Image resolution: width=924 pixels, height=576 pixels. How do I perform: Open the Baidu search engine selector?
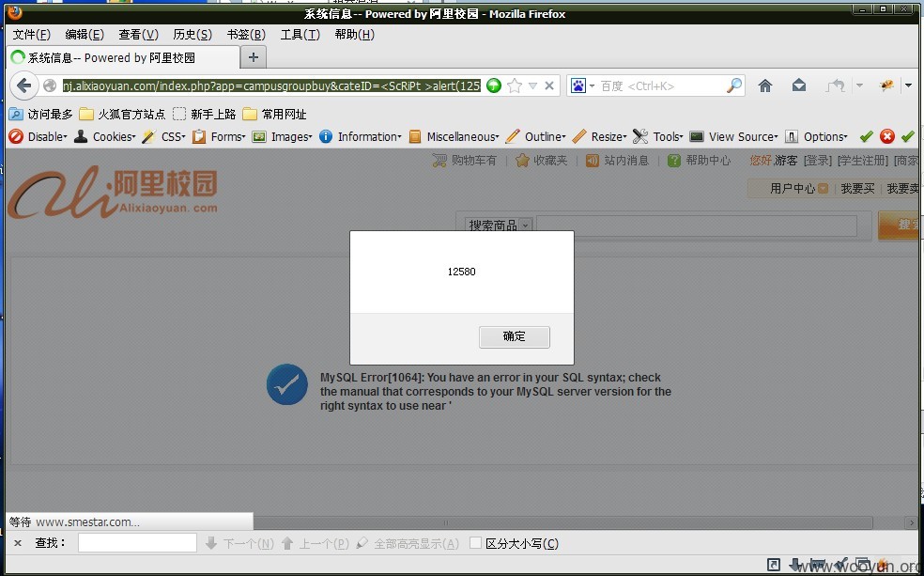point(583,86)
